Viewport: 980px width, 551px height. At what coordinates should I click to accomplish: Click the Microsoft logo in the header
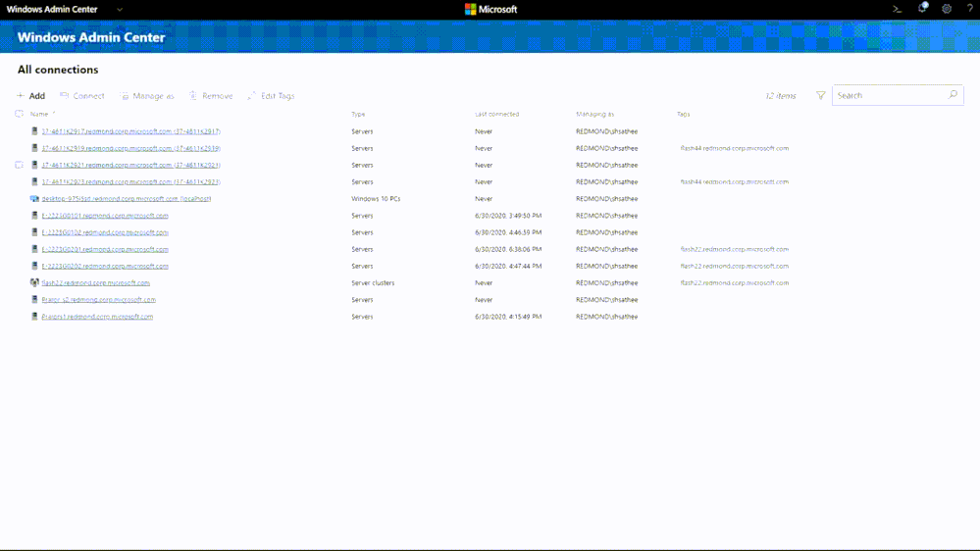tap(490, 10)
